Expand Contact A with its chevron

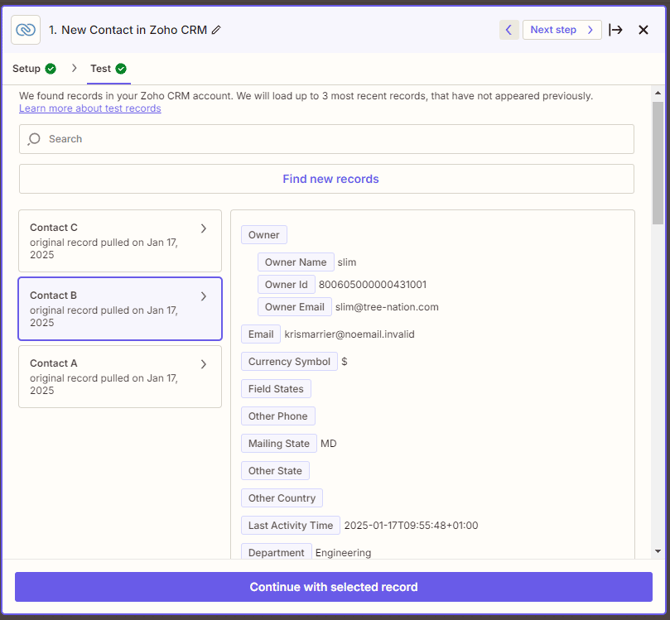(204, 364)
